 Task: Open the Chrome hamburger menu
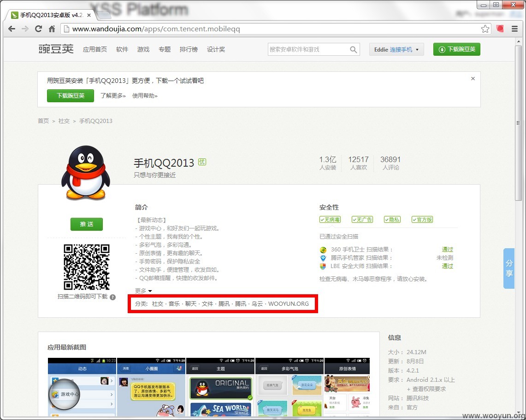514,29
